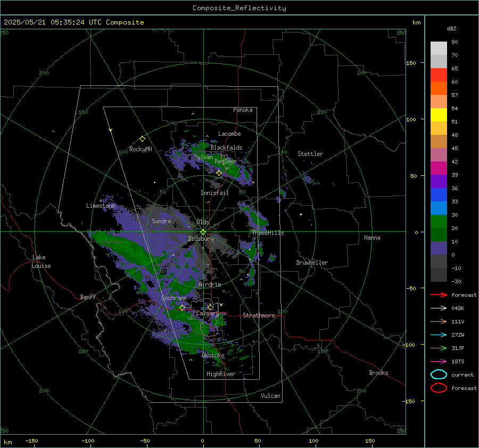The image size is (479, 448).
Task: Select the bright green 20-30 dBZ swatch
Action: (439, 222)
